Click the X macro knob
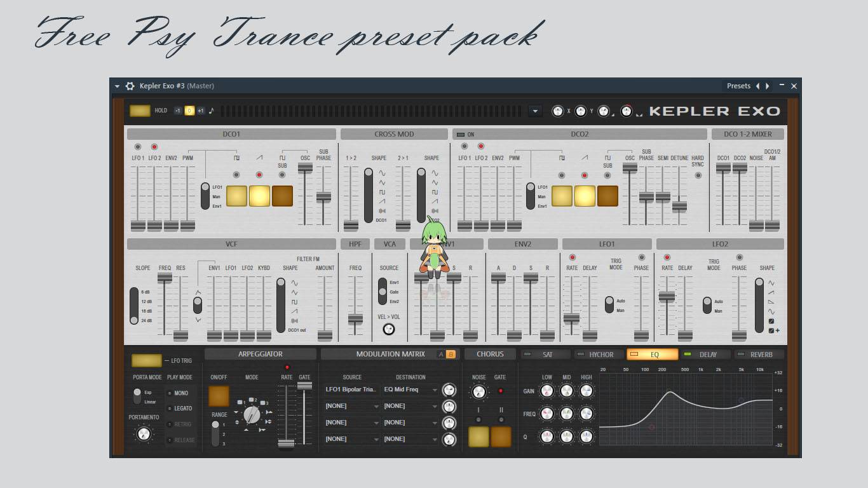The height and width of the screenshot is (488, 868). point(558,111)
